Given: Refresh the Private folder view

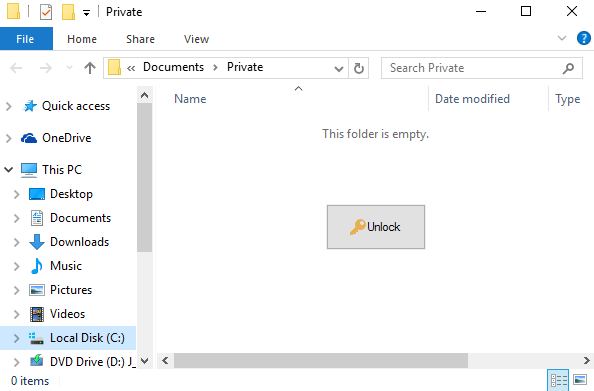Looking at the screenshot, I should (358, 68).
